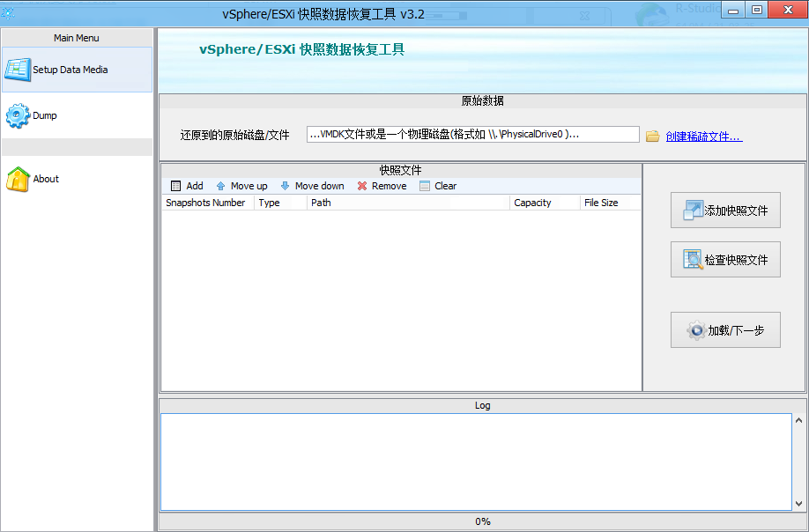Screen dimensions: 809x532
Task: Click the 快照文件 section header
Action: pos(401,170)
